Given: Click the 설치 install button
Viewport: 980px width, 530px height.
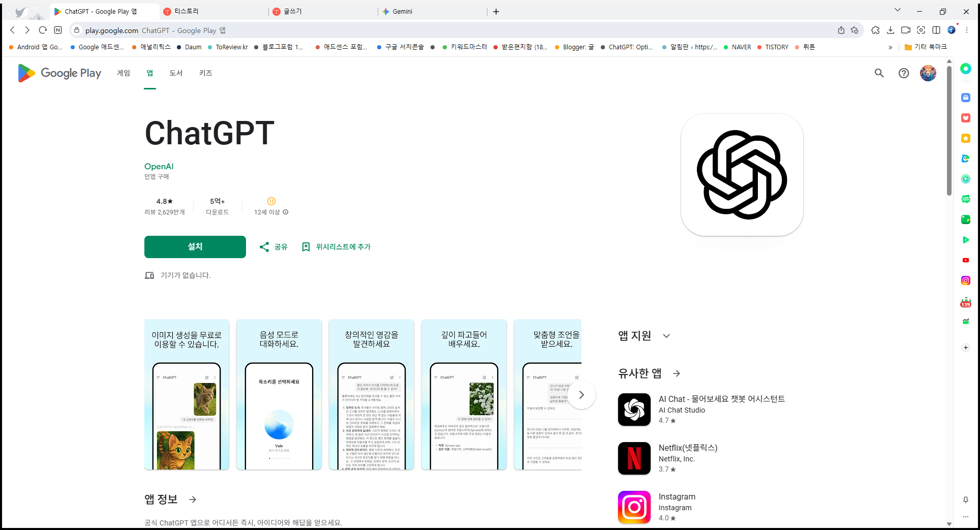Looking at the screenshot, I should click(195, 247).
